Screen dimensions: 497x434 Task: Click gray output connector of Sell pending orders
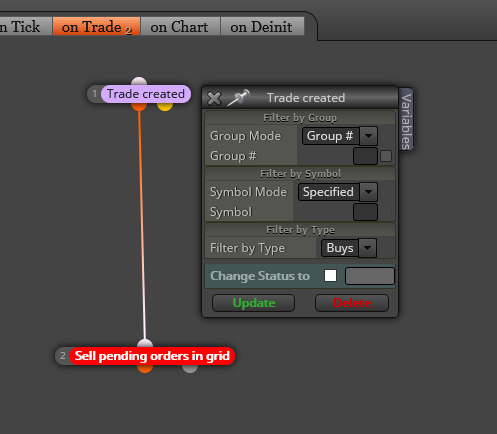pyautogui.click(x=190, y=369)
